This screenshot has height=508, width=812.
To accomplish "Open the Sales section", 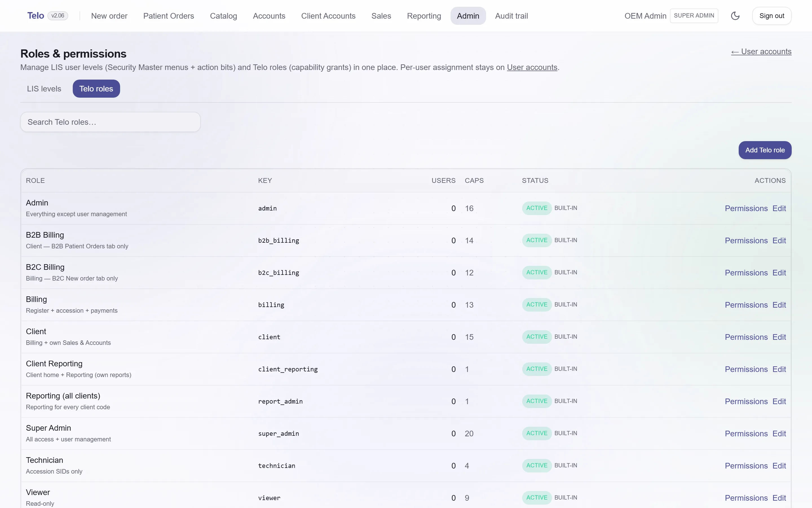I will point(381,16).
